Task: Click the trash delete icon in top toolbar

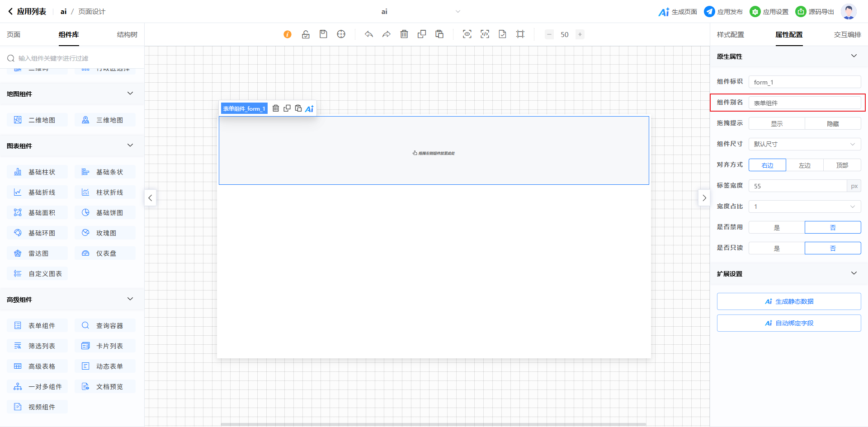Action: click(404, 34)
